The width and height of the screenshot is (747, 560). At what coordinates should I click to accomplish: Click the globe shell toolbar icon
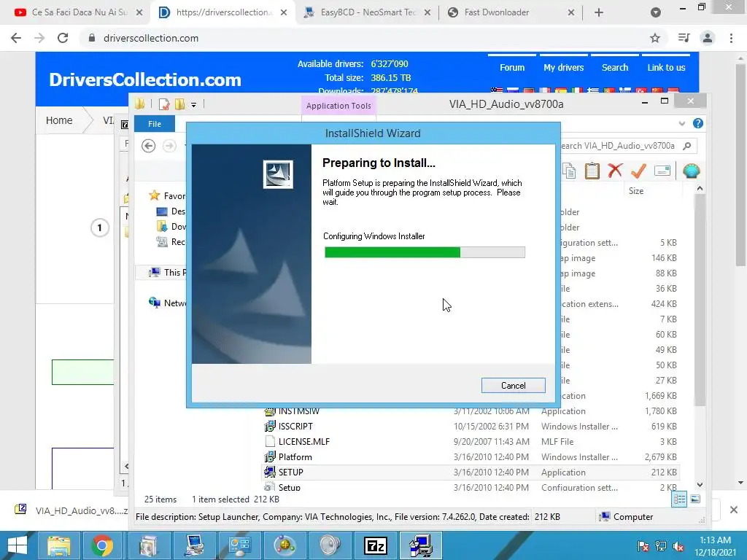pyautogui.click(x=691, y=171)
